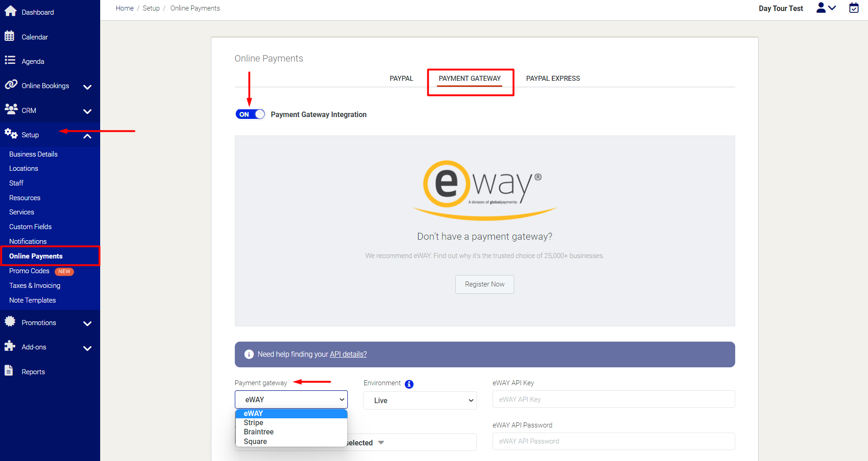This screenshot has width=868, height=461.
Task: Select Square in the gateway list
Action: (291, 442)
